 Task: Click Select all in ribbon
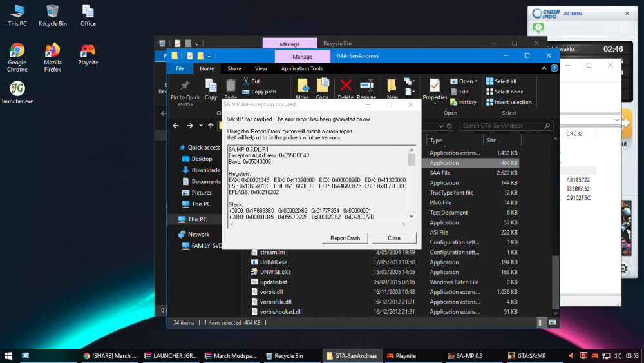pyautogui.click(x=501, y=81)
